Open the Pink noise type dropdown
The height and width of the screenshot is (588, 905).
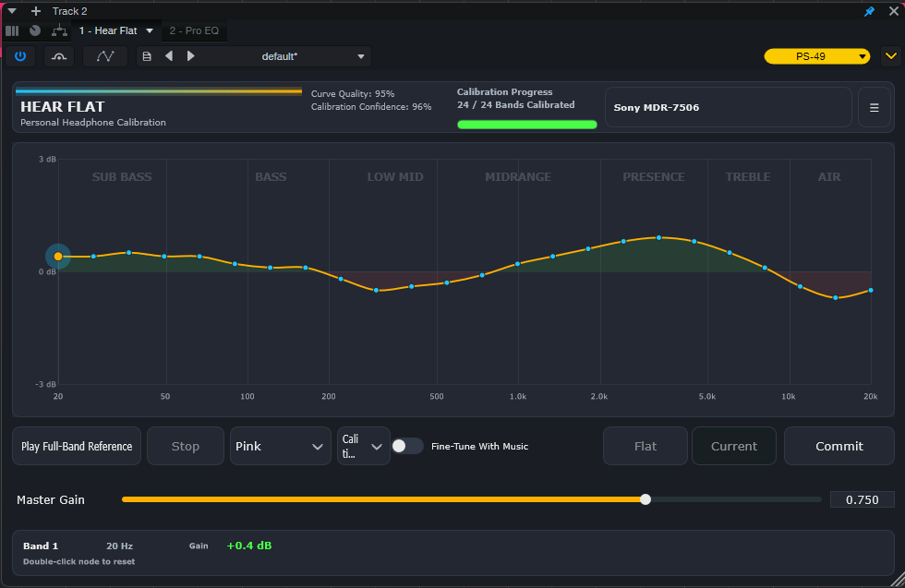(x=281, y=446)
